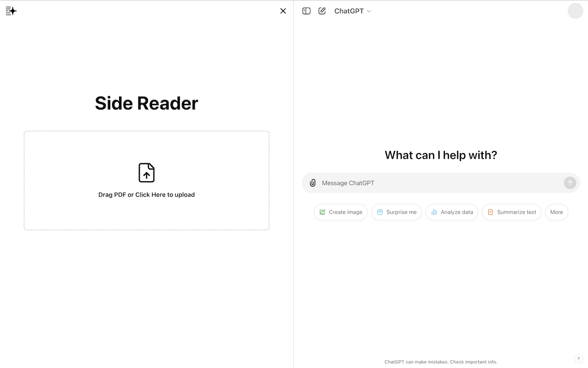Select the Surprise me suggestion
The height and width of the screenshot is (368, 588).
point(396,212)
